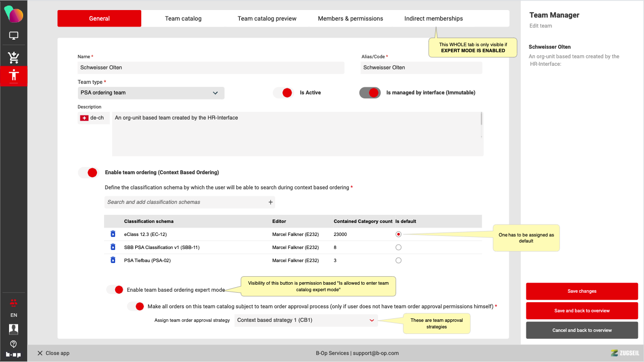Open the user profile avatar icon

click(14, 329)
